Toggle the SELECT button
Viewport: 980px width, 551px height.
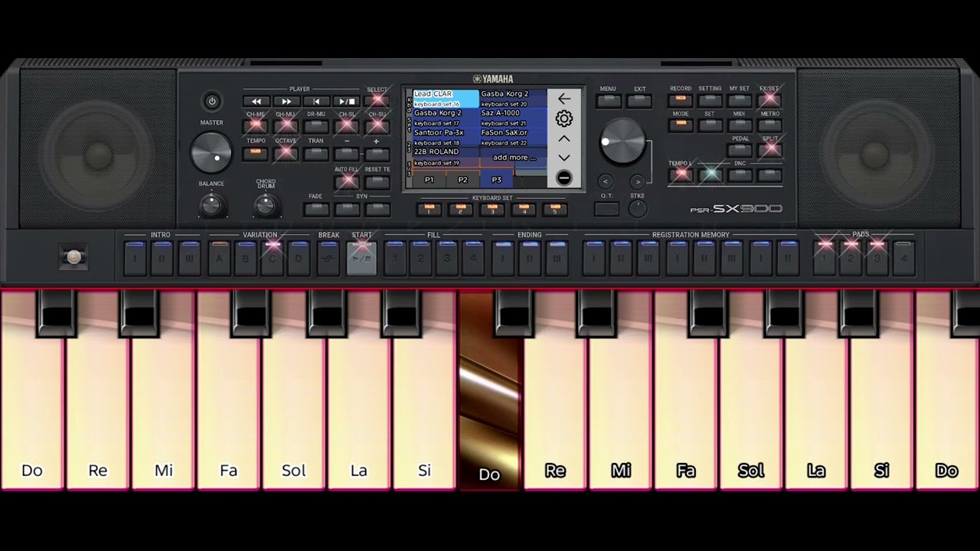click(377, 101)
